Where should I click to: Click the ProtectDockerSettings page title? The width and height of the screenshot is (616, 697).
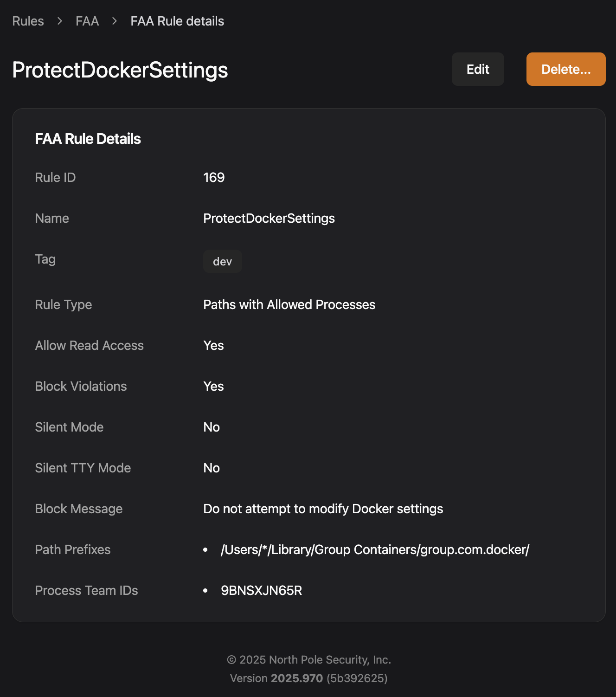[x=120, y=70]
